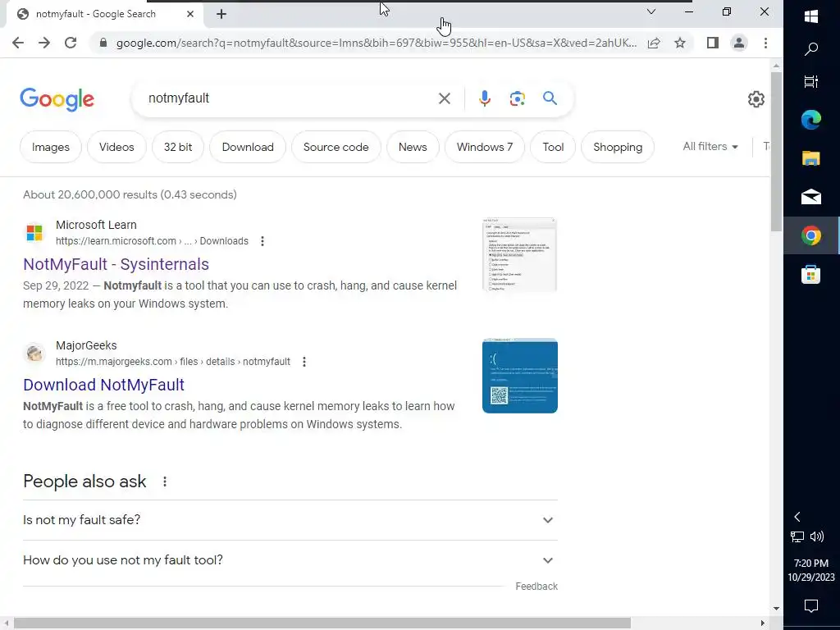Screen dimensions: 840x630
Task: Open People also ask options menu
Action: pos(164,482)
